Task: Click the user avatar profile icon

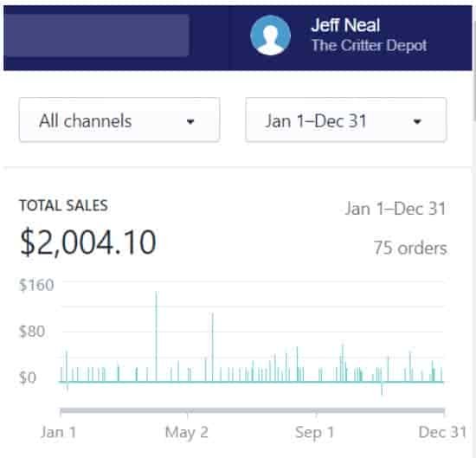Action: coord(270,35)
